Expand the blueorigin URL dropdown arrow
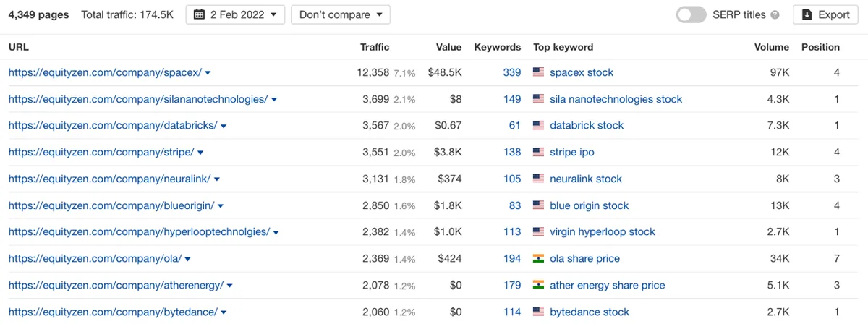 click(221, 206)
